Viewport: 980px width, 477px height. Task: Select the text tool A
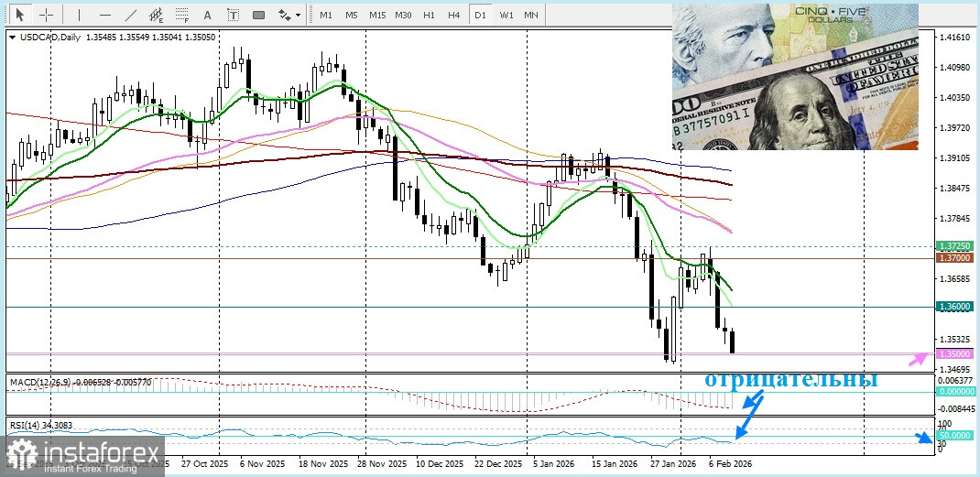[x=207, y=15]
